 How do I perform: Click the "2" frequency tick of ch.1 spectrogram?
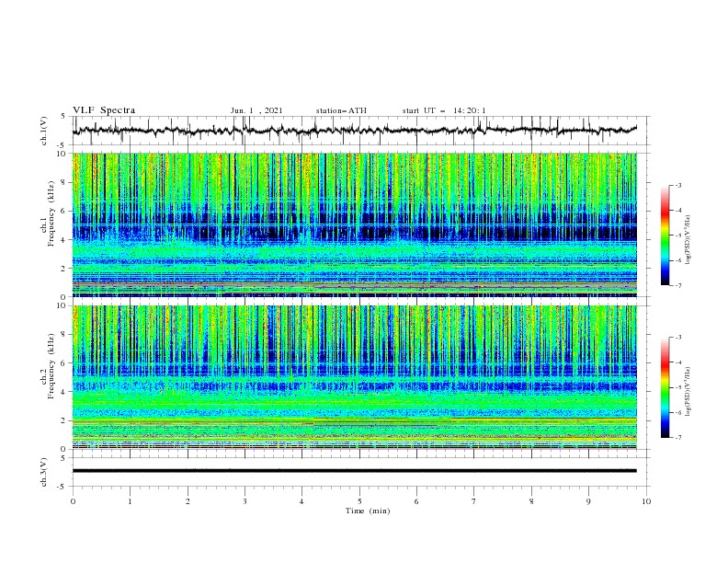coord(65,268)
